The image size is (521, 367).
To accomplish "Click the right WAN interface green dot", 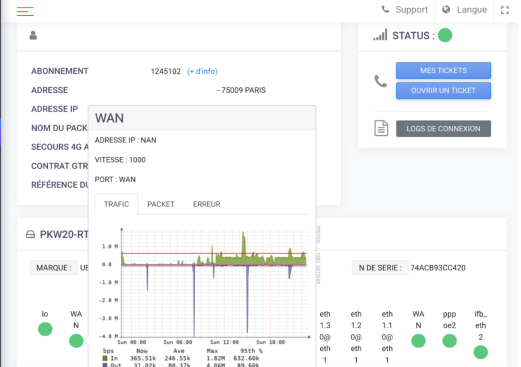I will coord(418,341).
